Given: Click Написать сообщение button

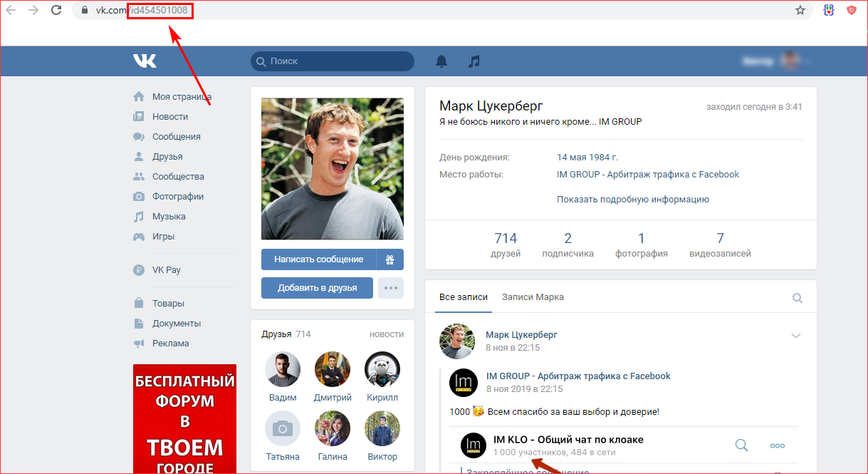Looking at the screenshot, I should tap(318, 259).
